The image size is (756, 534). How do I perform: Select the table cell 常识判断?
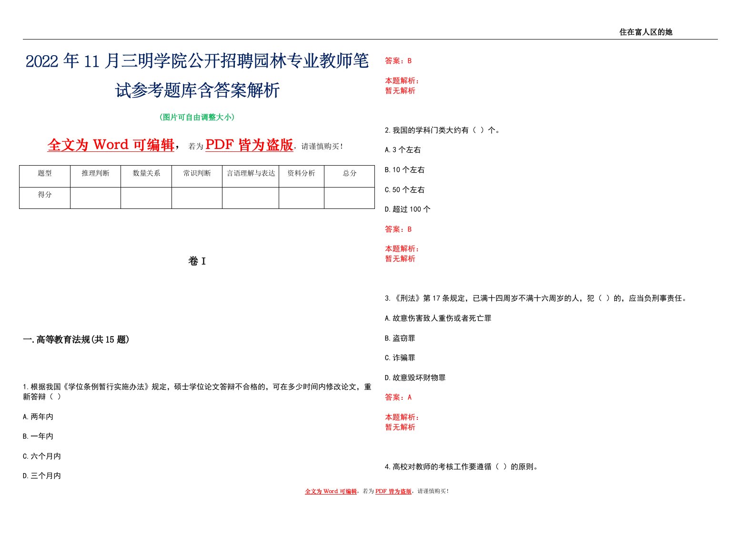click(197, 176)
